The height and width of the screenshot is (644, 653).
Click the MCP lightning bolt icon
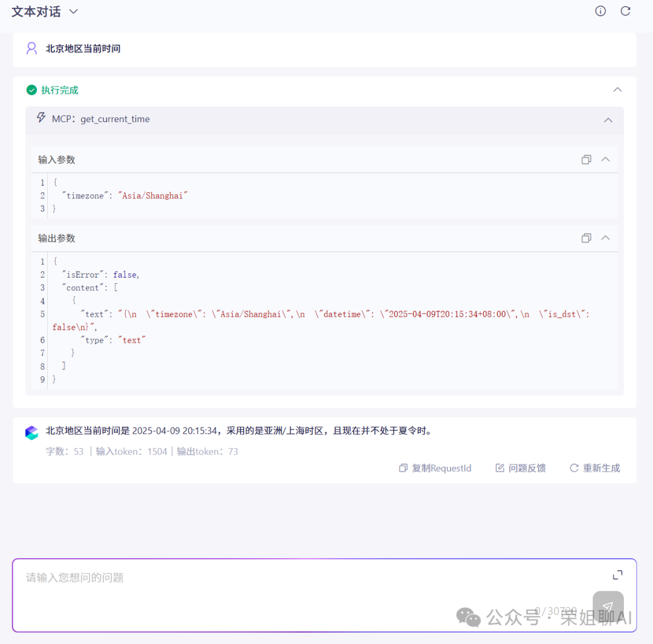[41, 119]
